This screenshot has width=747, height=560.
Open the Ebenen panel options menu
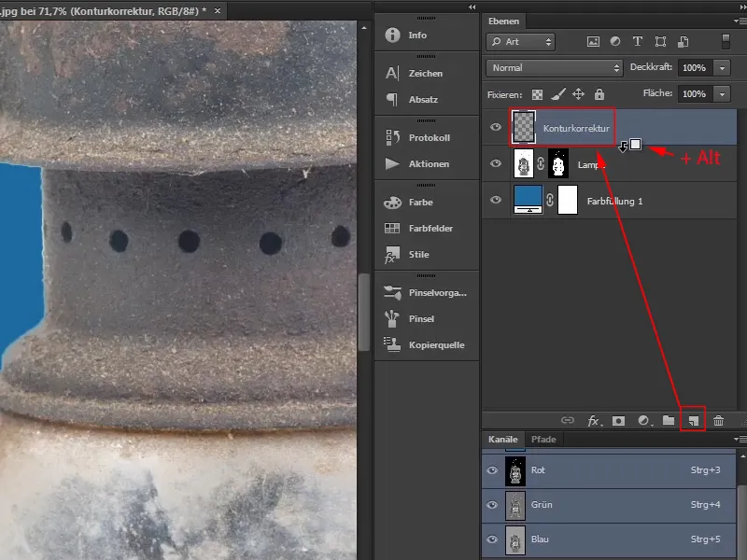[740, 21]
